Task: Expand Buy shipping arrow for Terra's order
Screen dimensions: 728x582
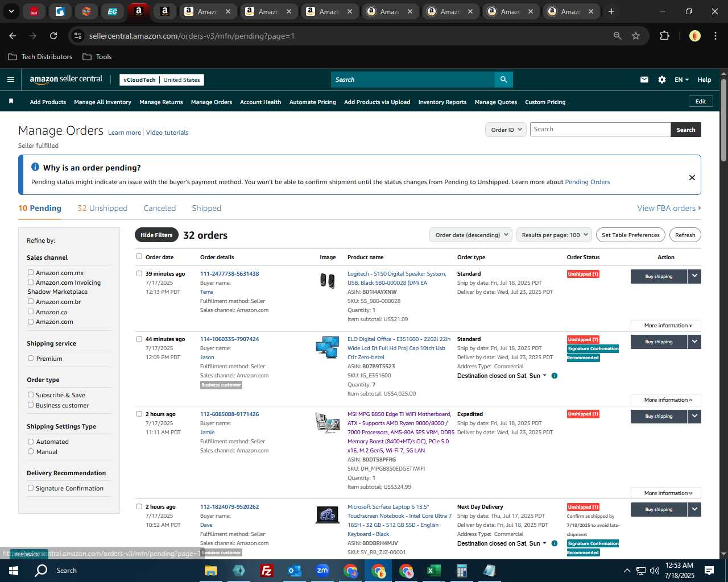Action: [x=694, y=276]
